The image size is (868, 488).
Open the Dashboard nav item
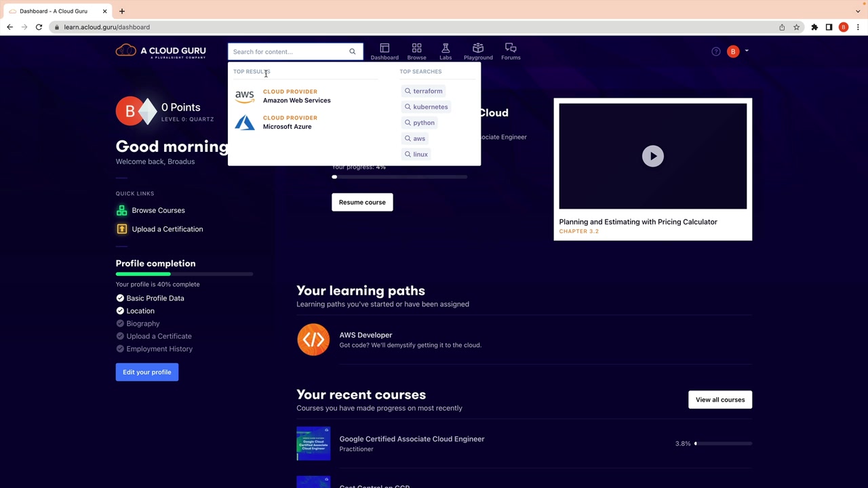pyautogui.click(x=384, y=52)
